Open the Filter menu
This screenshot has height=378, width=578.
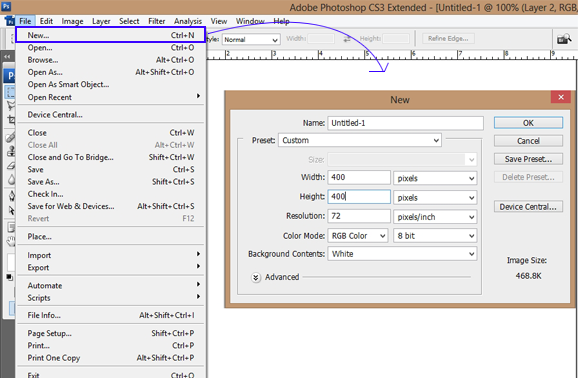click(x=157, y=21)
